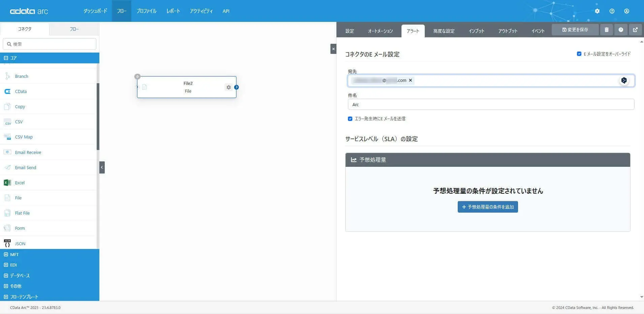The height and width of the screenshot is (314, 644).
Task: Switch to the オートメーション tab
Action: coord(380,31)
